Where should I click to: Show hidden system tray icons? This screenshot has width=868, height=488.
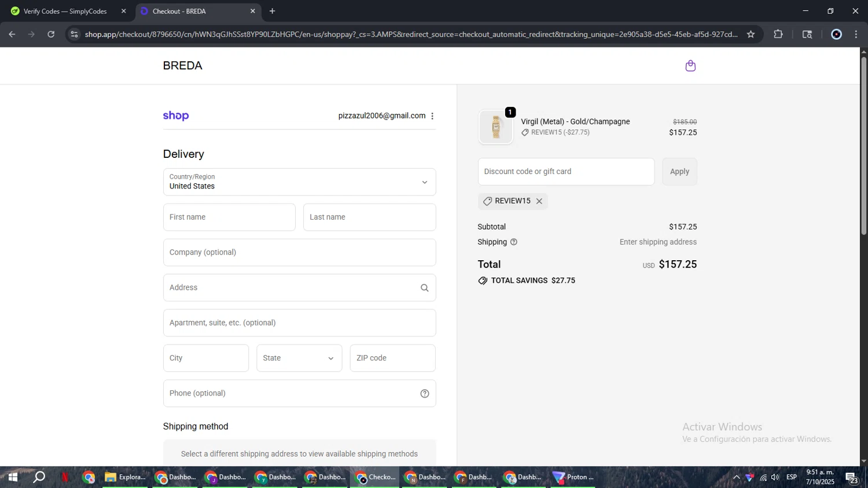(736, 478)
